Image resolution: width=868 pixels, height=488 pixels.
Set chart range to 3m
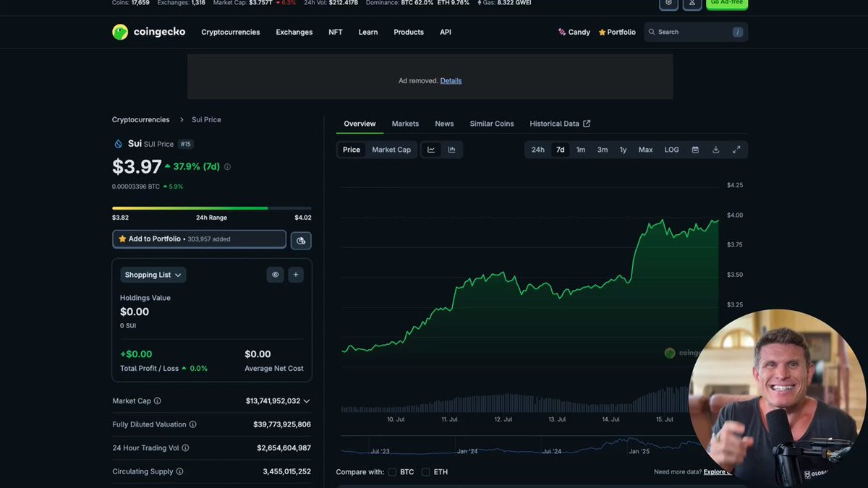point(603,150)
